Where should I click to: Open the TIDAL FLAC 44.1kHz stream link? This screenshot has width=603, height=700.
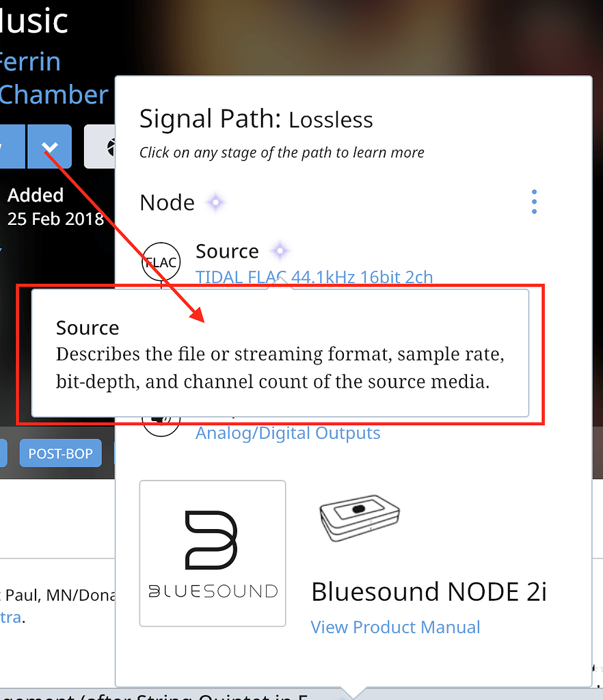click(314, 278)
